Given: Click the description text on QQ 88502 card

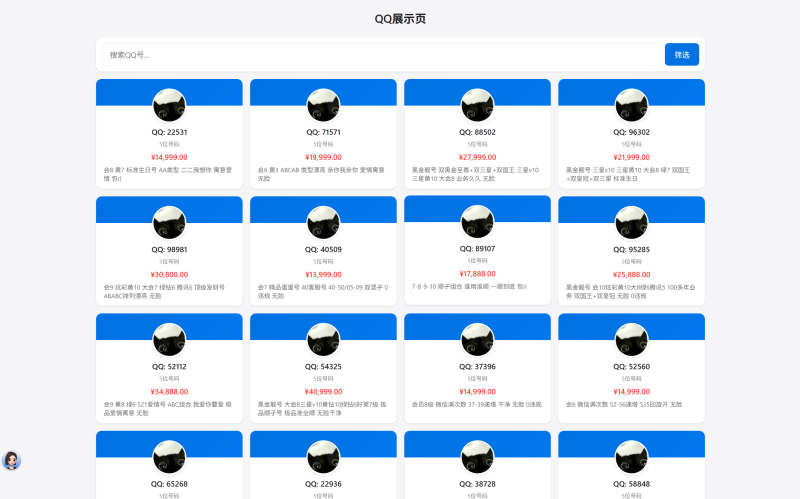Looking at the screenshot, I should (x=476, y=174).
